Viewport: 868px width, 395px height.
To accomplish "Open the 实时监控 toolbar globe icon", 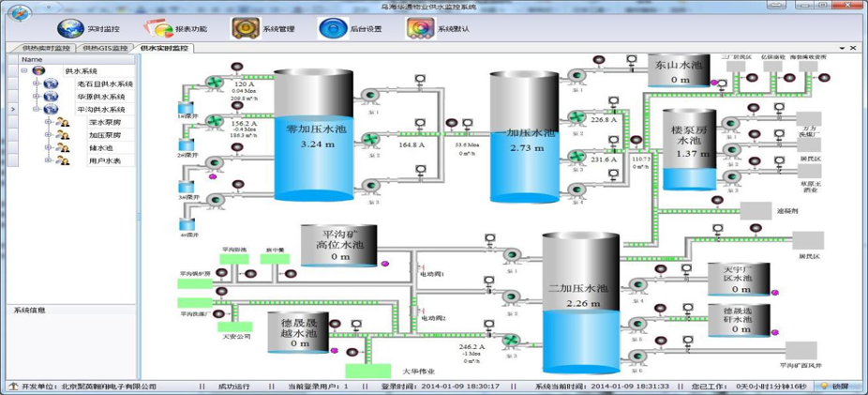I will tap(70, 28).
